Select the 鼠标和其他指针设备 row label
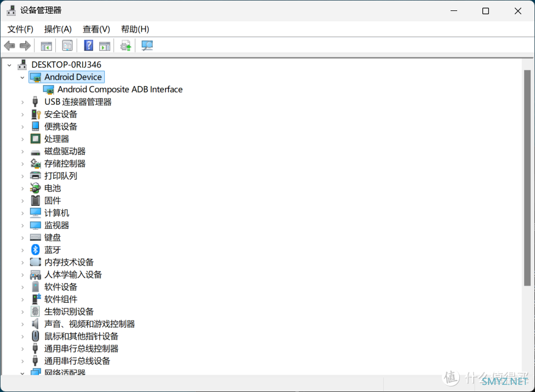Image resolution: width=535 pixels, height=392 pixels. pos(81,336)
